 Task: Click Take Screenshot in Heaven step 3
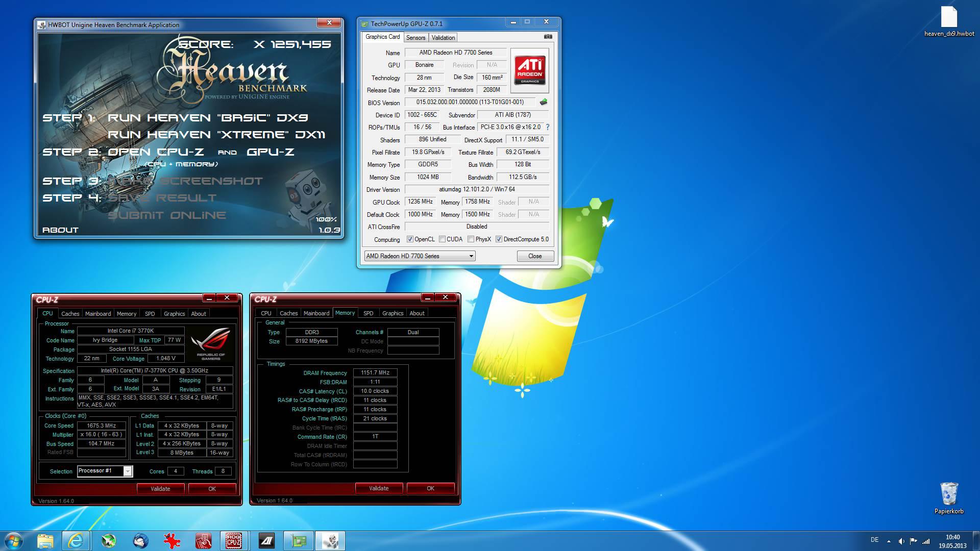[x=185, y=181]
